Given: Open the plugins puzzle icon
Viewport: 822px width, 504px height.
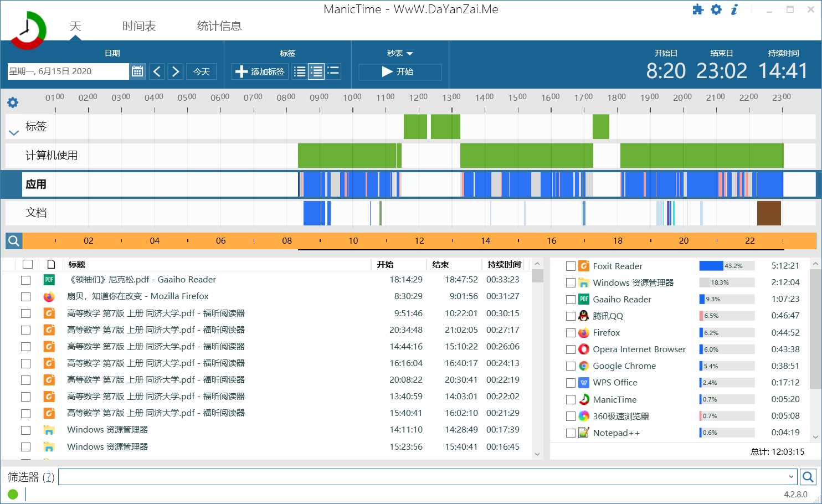Looking at the screenshot, I should click(x=698, y=9).
